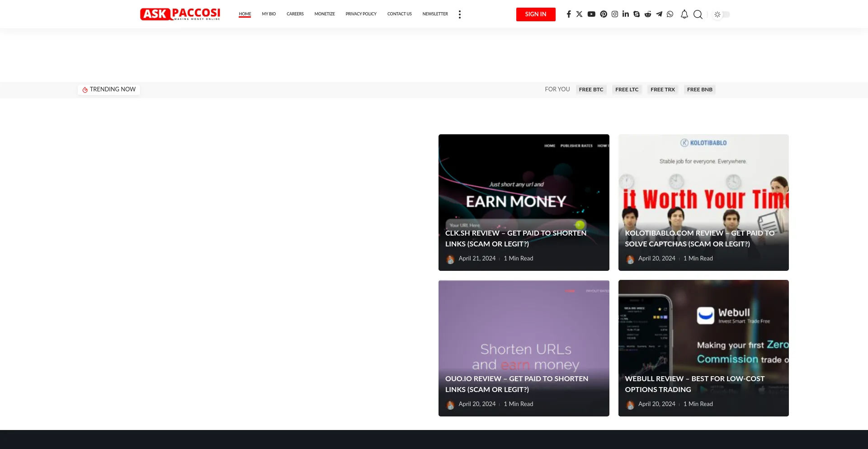
Task: Click author avatar on Kolotibablo post
Action: tap(630, 259)
